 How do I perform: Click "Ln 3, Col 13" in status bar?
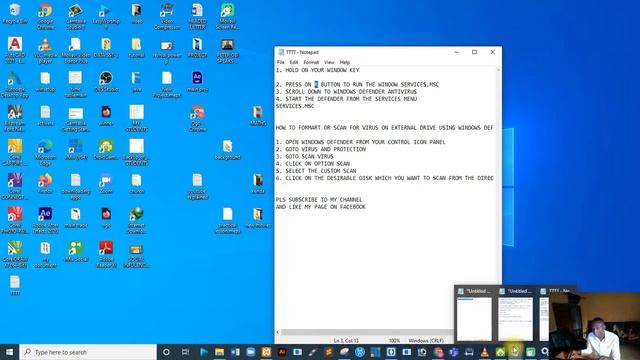pos(346,340)
